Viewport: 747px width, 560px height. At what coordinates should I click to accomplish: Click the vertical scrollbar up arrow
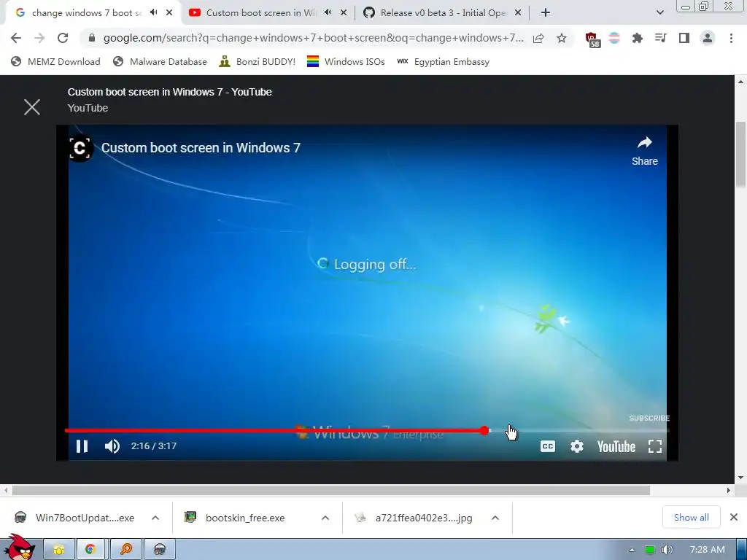coord(741,82)
